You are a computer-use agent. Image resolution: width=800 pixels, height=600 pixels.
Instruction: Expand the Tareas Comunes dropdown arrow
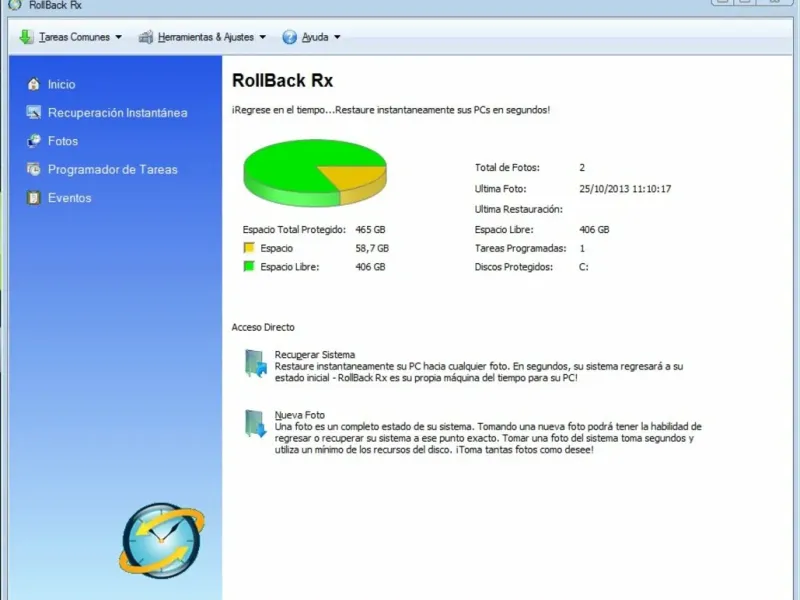pyautogui.click(x=118, y=37)
